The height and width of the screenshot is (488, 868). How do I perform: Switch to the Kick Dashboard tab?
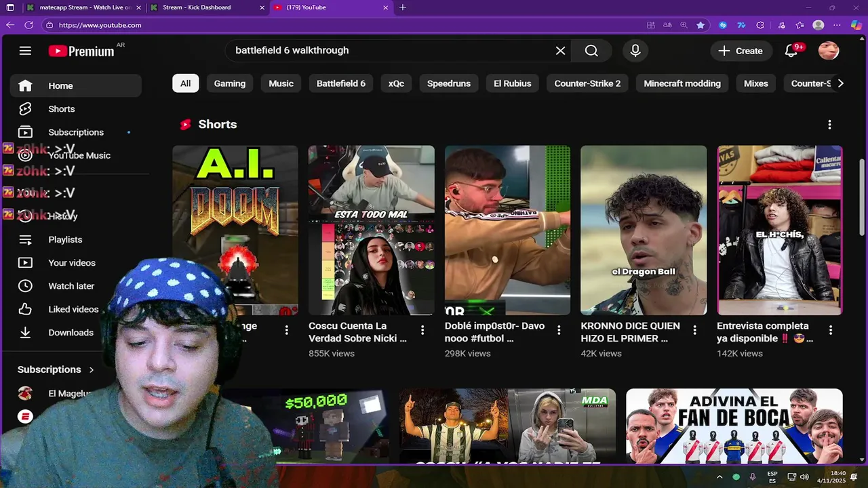[207, 7]
